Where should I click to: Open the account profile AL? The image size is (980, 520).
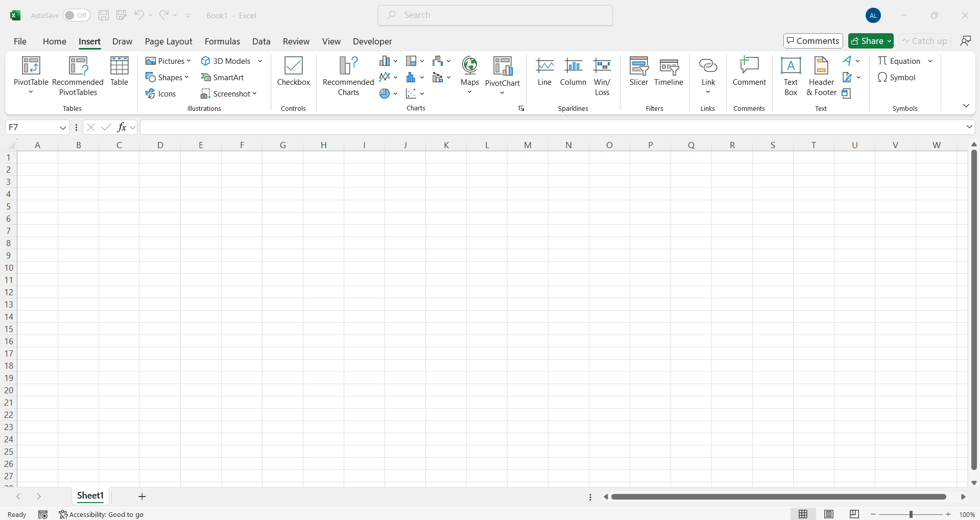click(x=873, y=15)
